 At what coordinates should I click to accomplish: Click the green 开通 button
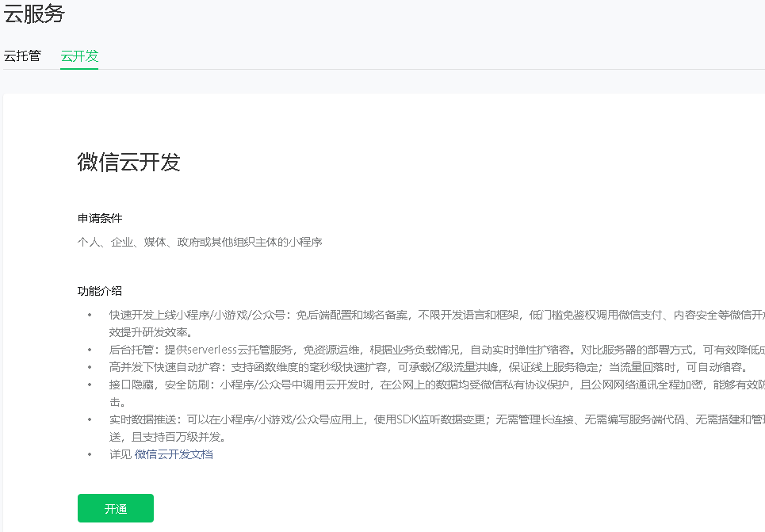coord(116,508)
